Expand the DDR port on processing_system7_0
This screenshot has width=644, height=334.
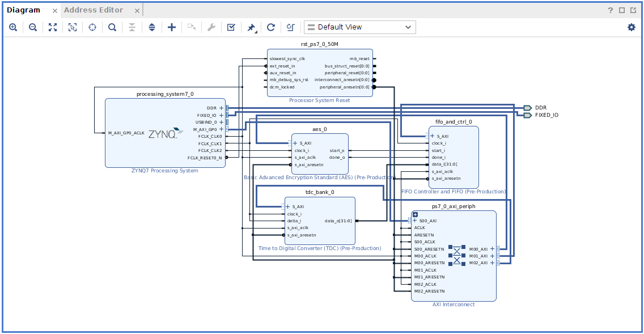(x=222, y=108)
